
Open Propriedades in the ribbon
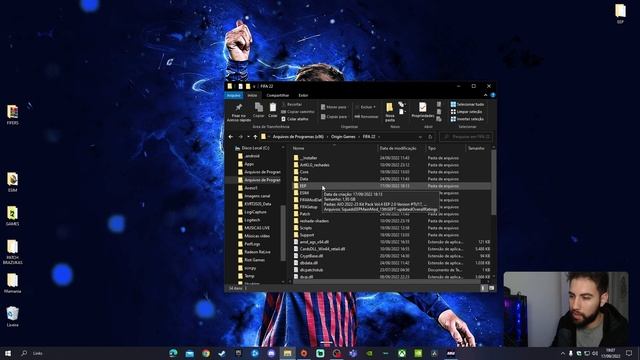coord(422,111)
